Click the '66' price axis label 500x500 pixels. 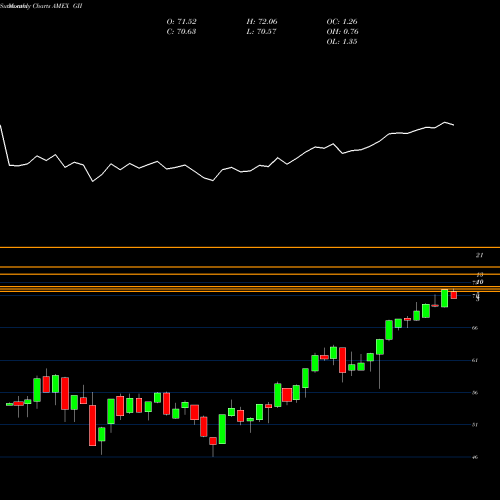pos(475,328)
